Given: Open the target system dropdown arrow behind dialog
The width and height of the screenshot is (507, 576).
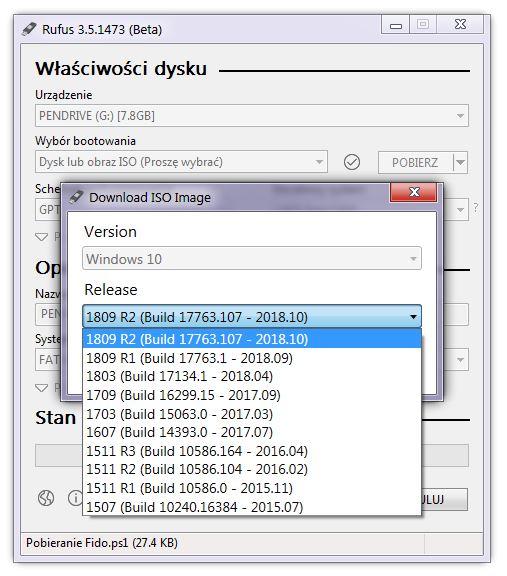Looking at the screenshot, I should point(460,210).
